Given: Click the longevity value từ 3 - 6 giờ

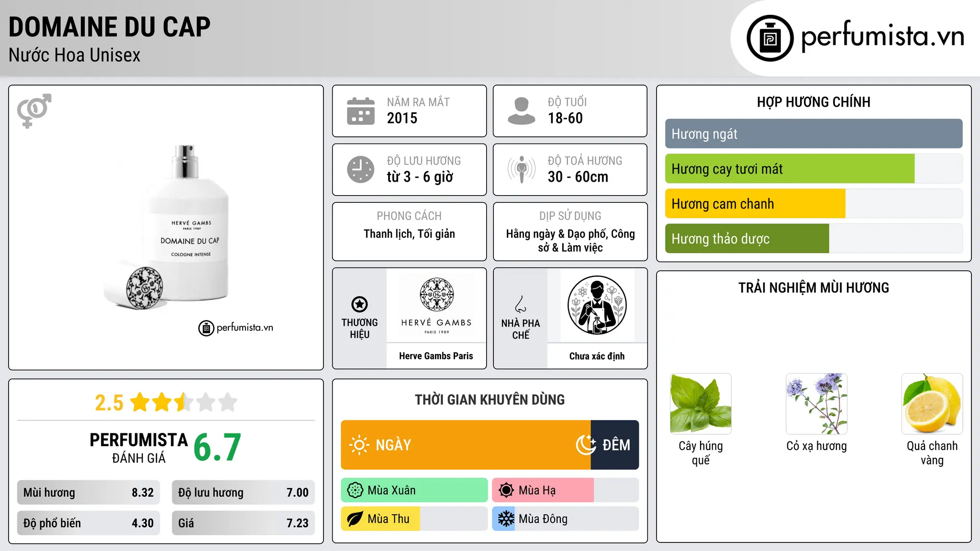Looking at the screenshot, I should click(x=420, y=177).
